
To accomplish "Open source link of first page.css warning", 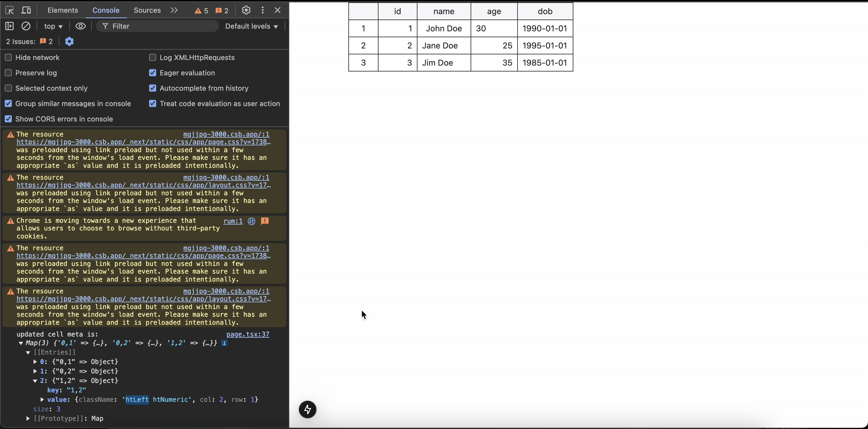I will tap(226, 134).
